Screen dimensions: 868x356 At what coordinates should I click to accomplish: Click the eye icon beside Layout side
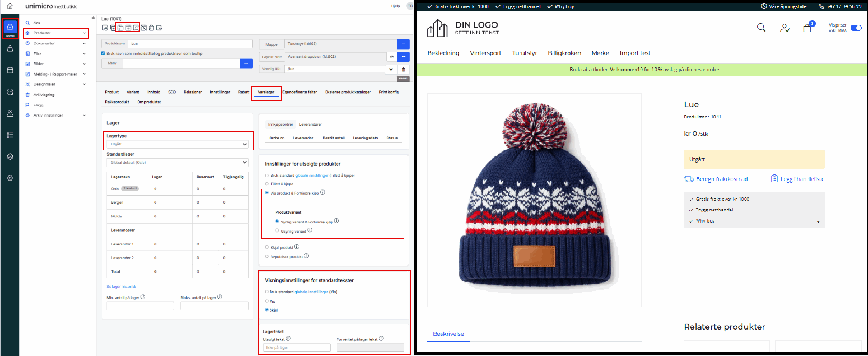coord(392,57)
